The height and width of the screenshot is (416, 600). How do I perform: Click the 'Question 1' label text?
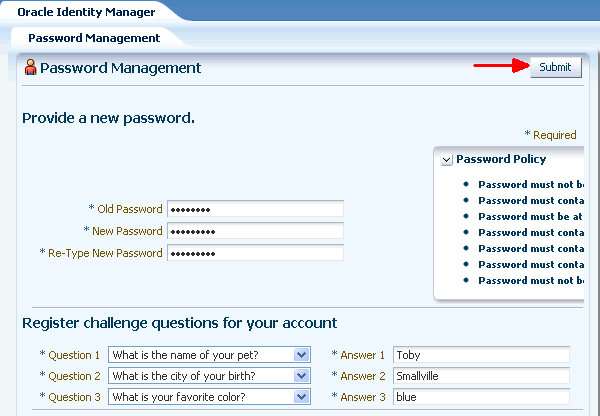tap(74, 355)
